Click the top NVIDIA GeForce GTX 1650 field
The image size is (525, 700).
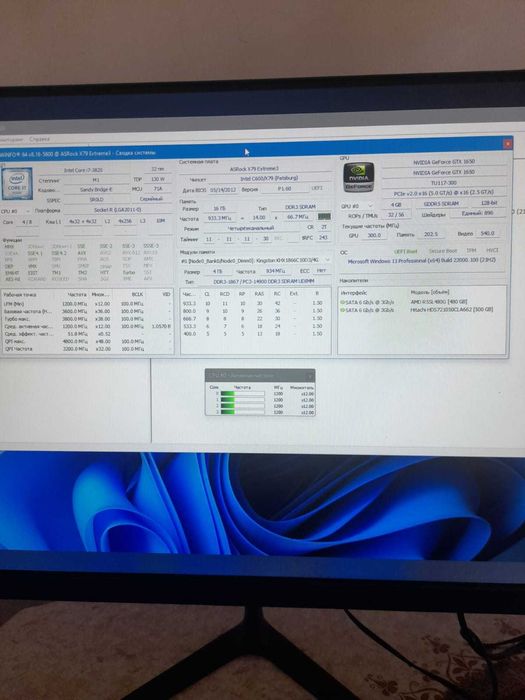444,162
